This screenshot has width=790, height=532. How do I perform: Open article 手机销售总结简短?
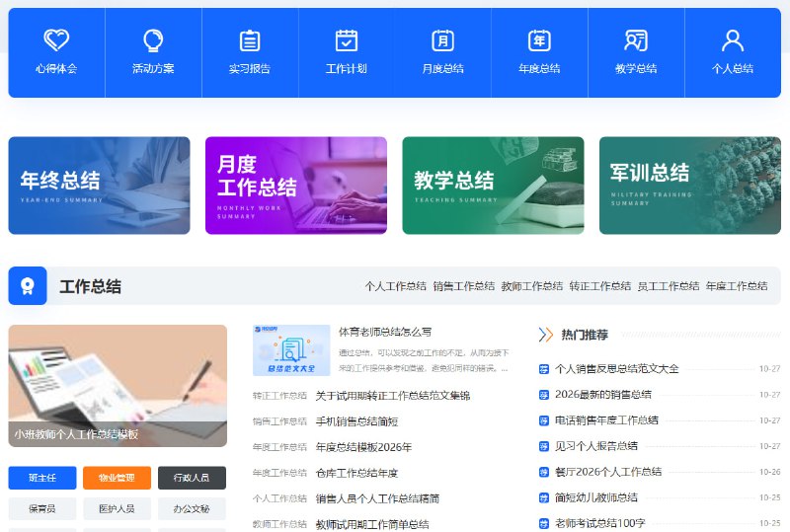pyautogui.click(x=356, y=421)
